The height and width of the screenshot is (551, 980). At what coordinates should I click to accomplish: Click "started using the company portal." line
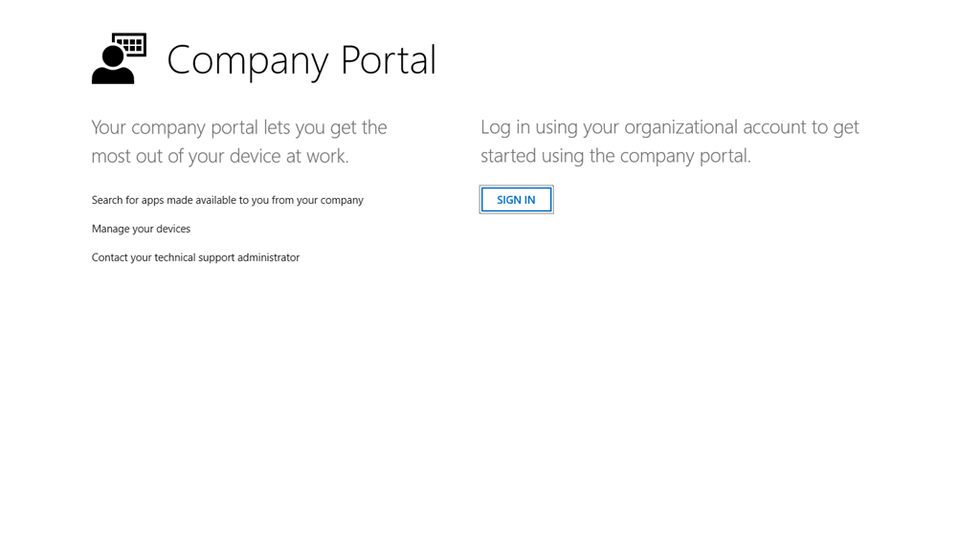tap(615, 156)
